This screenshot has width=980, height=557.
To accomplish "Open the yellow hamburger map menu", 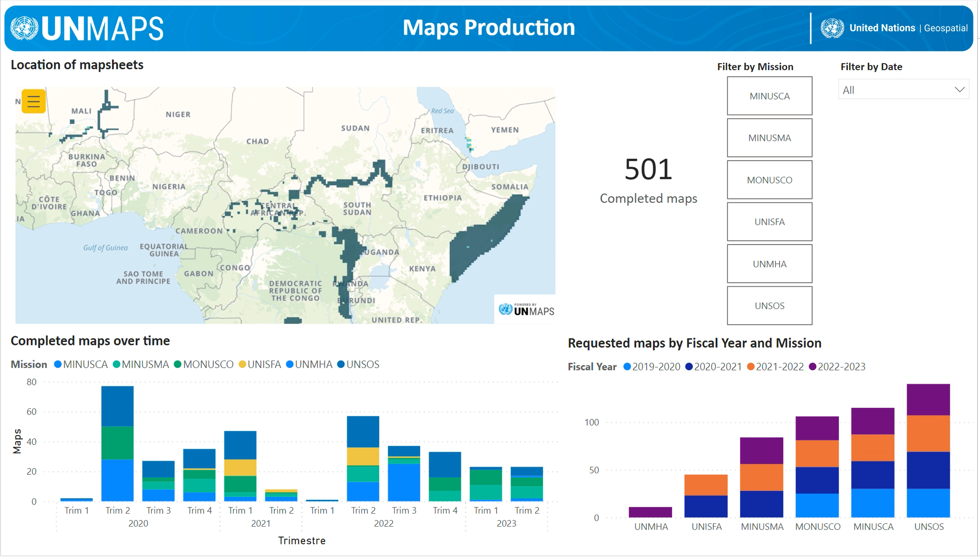I will (34, 101).
